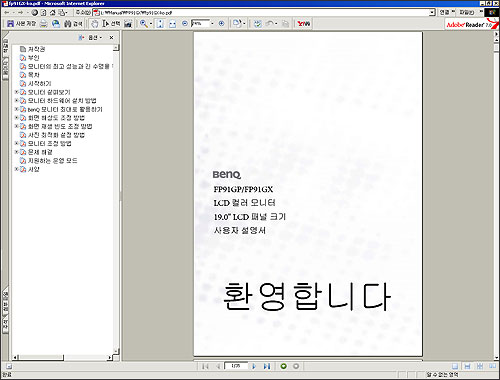Go to next page arrow

254,366
